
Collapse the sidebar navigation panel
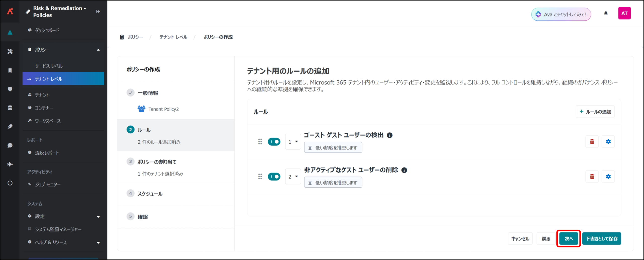tap(98, 12)
